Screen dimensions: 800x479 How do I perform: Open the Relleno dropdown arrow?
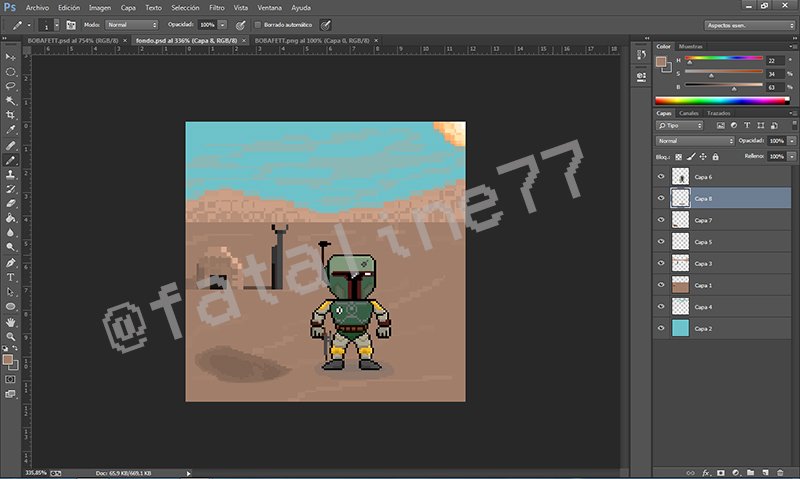pos(791,157)
